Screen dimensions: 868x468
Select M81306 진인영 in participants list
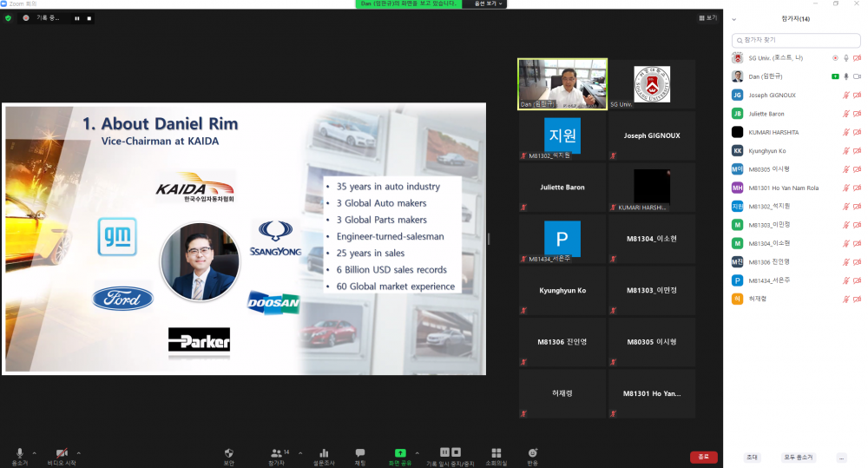pos(796,262)
